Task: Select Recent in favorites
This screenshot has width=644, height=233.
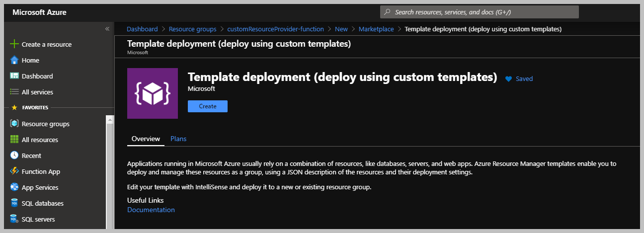Action: tap(31, 155)
